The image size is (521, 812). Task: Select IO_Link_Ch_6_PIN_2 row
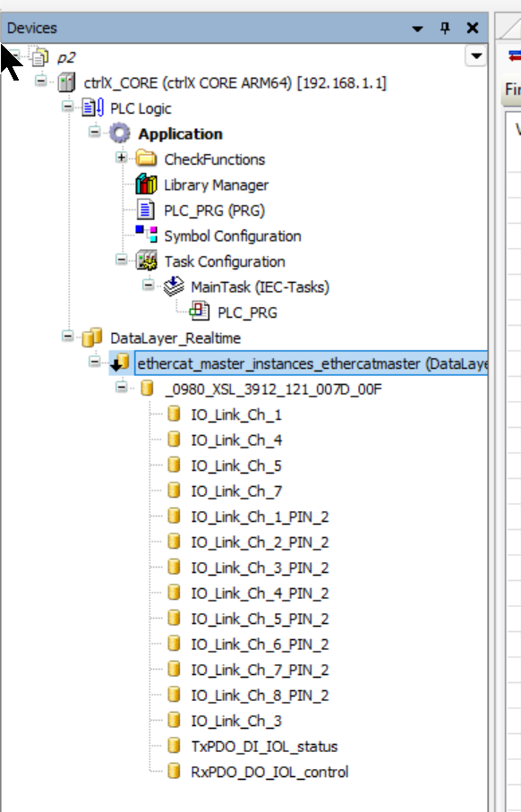(x=260, y=645)
